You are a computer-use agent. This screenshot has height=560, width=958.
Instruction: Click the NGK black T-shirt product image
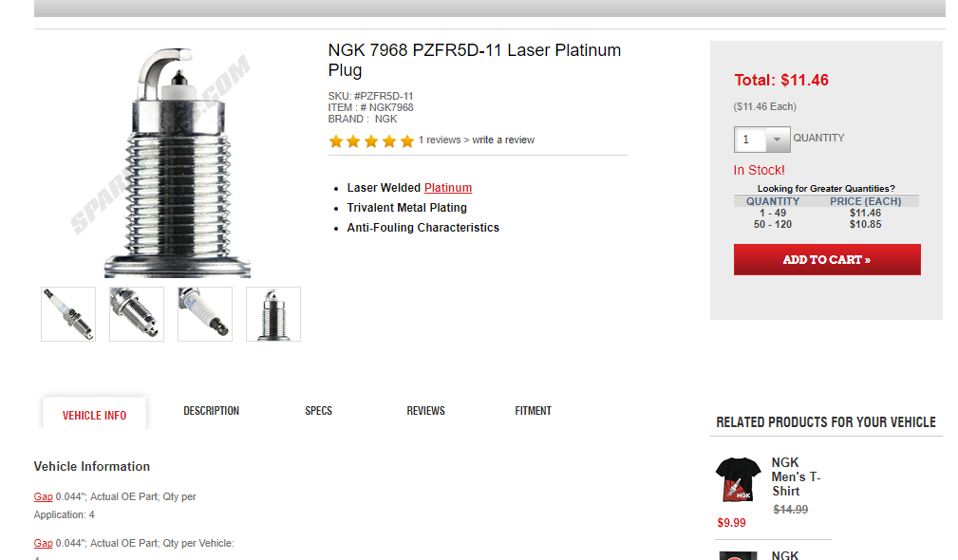pyautogui.click(x=738, y=479)
